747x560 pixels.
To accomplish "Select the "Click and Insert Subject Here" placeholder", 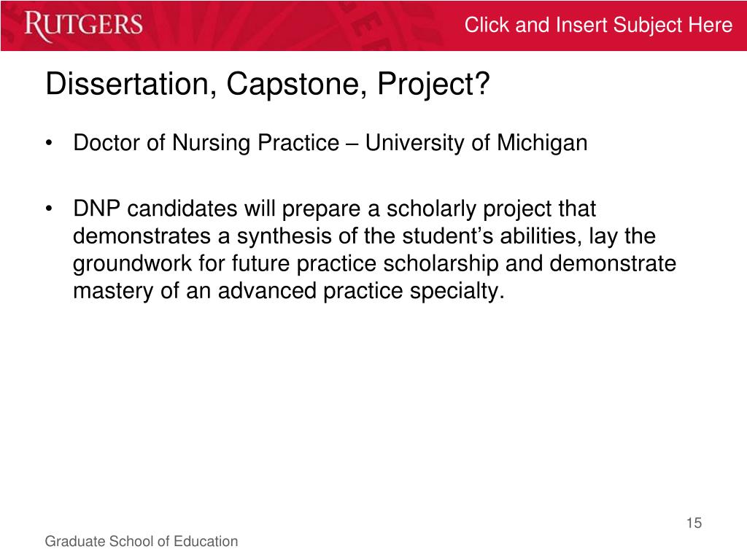I will pyautogui.click(x=598, y=26).
